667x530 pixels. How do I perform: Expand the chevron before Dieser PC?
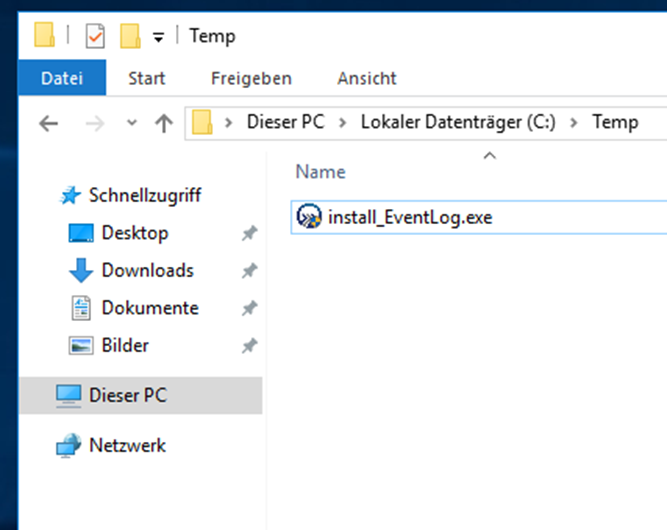[228, 123]
